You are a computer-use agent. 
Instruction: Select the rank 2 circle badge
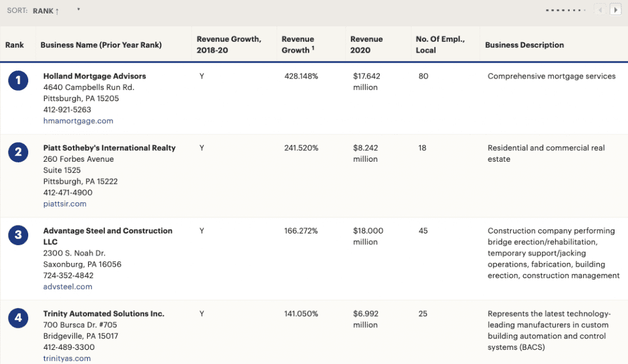tap(18, 153)
